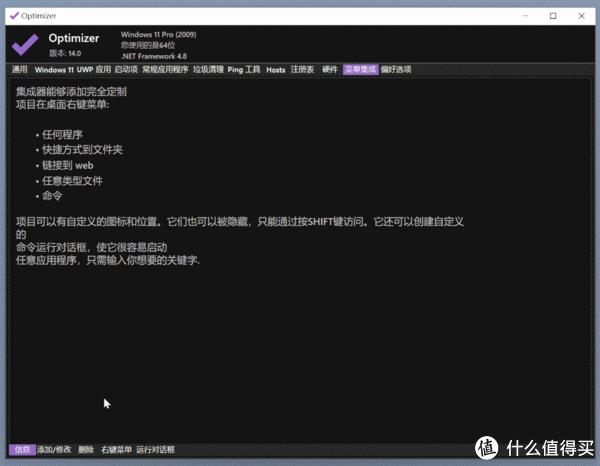Close the Optimizer window

[581, 16]
